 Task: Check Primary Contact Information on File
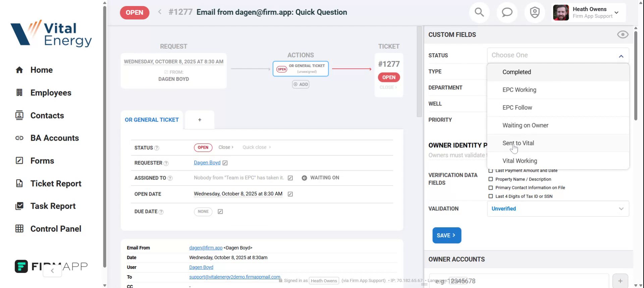point(491,188)
